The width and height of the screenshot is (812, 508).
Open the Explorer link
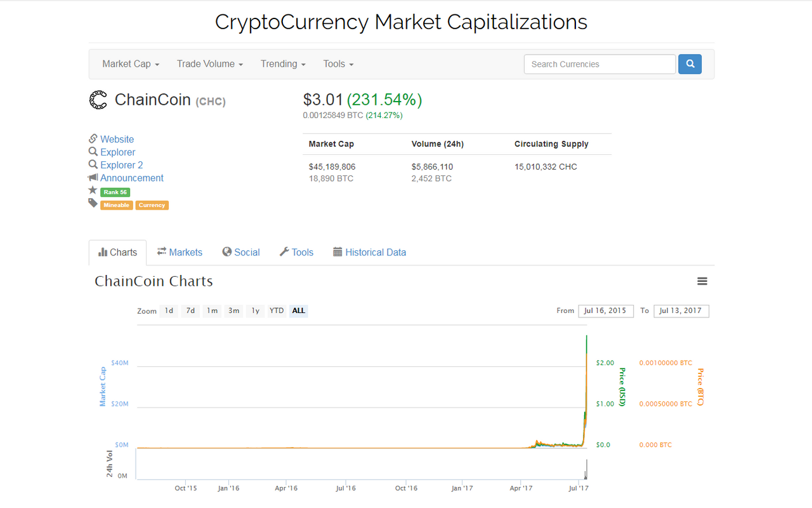(118, 152)
